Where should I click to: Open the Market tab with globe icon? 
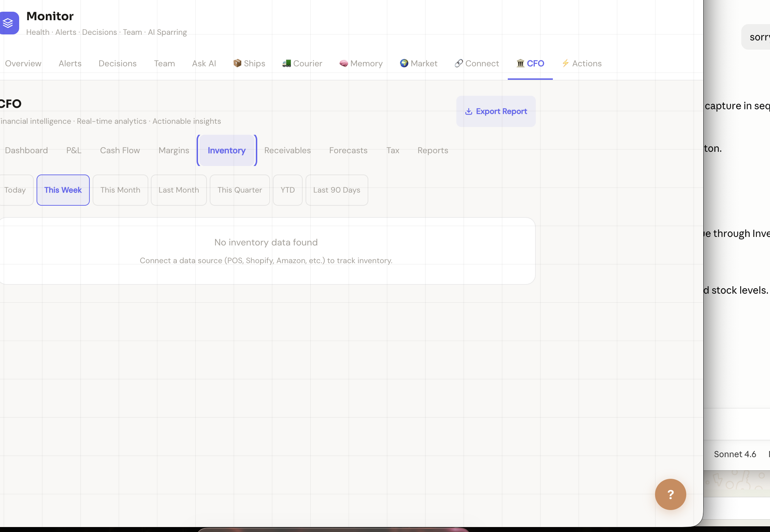418,63
